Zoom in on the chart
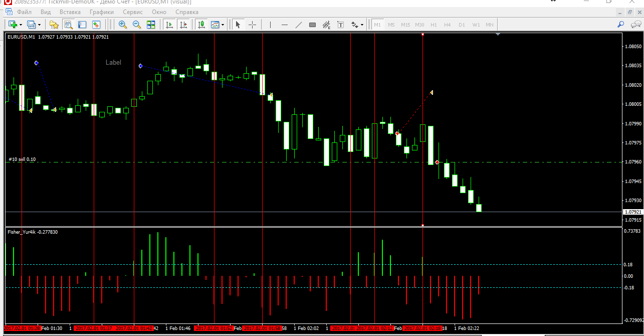 pos(123,24)
